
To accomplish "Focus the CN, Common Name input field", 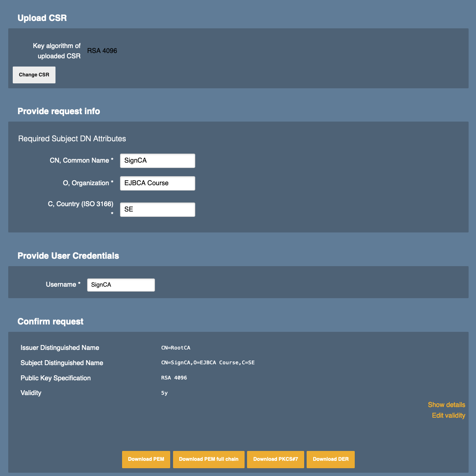I will point(157,161).
